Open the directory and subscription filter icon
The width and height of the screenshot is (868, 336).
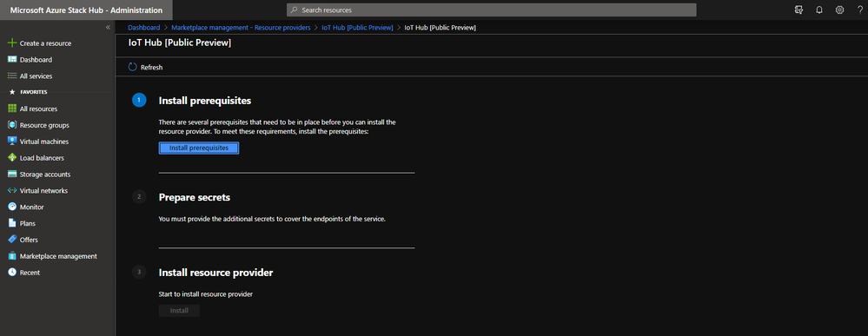coord(798,10)
